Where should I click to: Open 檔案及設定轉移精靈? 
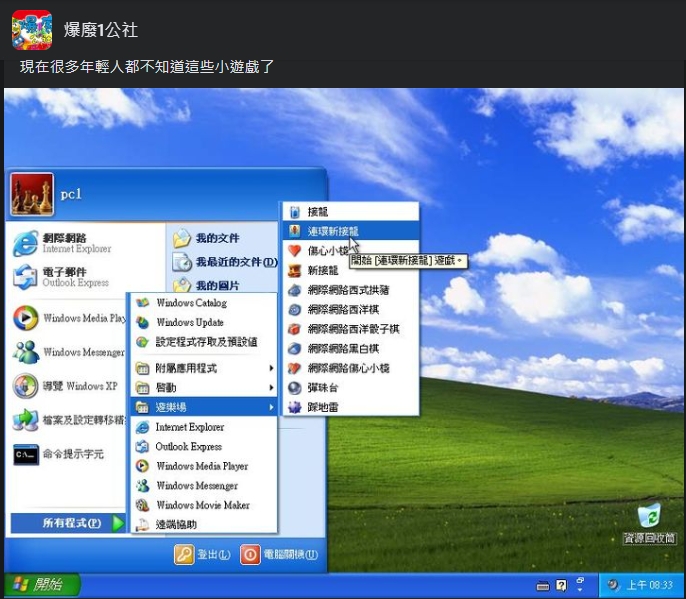(x=68, y=420)
